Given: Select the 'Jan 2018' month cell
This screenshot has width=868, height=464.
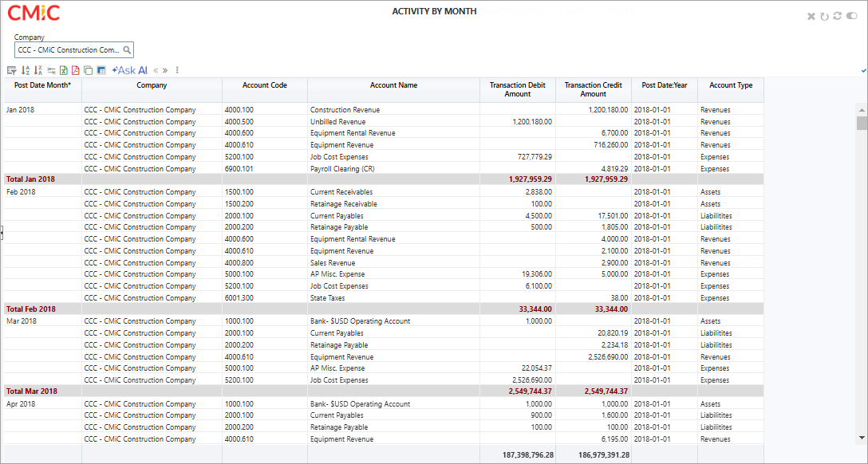Looking at the screenshot, I should pyautogui.click(x=21, y=109).
